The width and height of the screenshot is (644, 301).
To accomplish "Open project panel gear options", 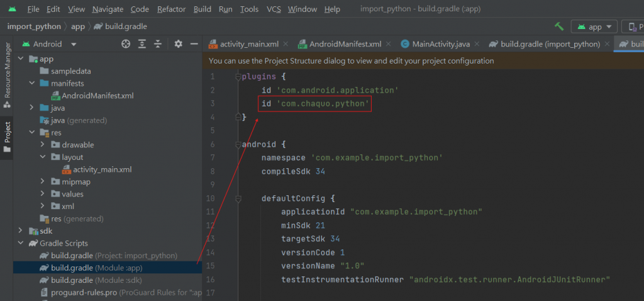I will point(178,44).
